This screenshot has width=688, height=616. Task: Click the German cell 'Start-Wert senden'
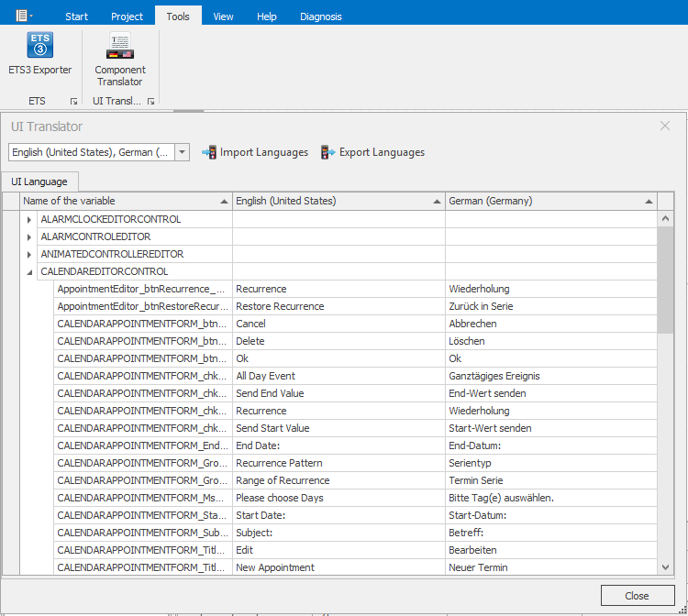pyautogui.click(x=551, y=428)
